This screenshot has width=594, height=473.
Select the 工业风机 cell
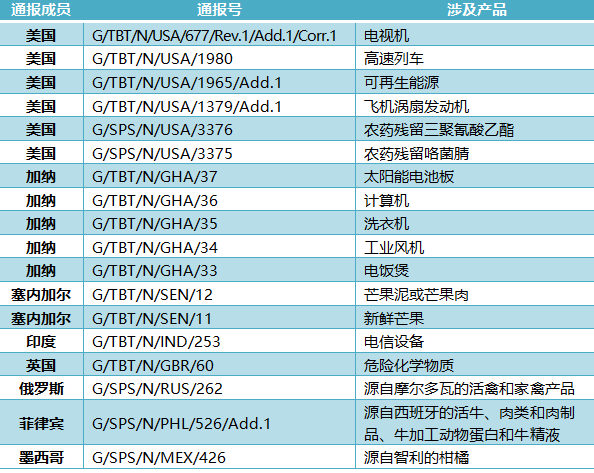click(475, 247)
